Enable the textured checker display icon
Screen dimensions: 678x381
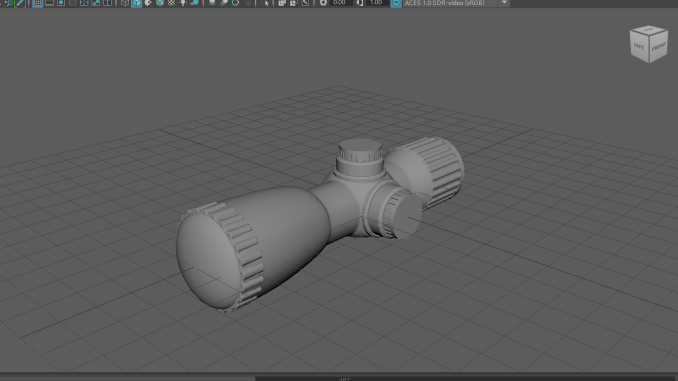pos(172,3)
